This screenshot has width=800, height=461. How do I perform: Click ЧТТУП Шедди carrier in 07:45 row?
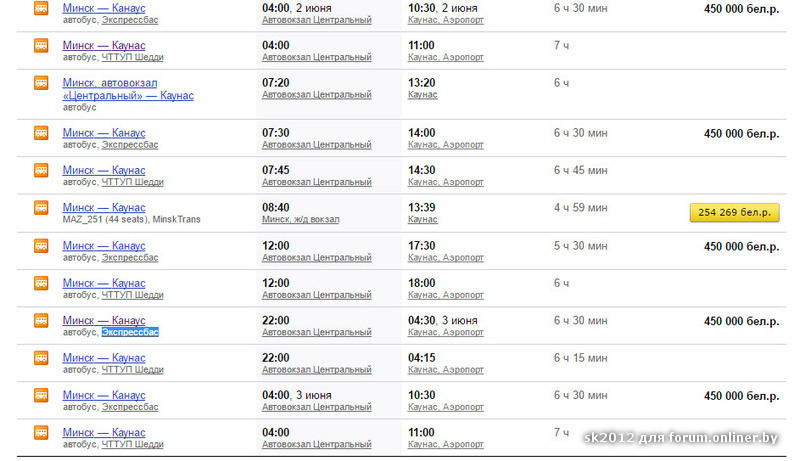(132, 182)
